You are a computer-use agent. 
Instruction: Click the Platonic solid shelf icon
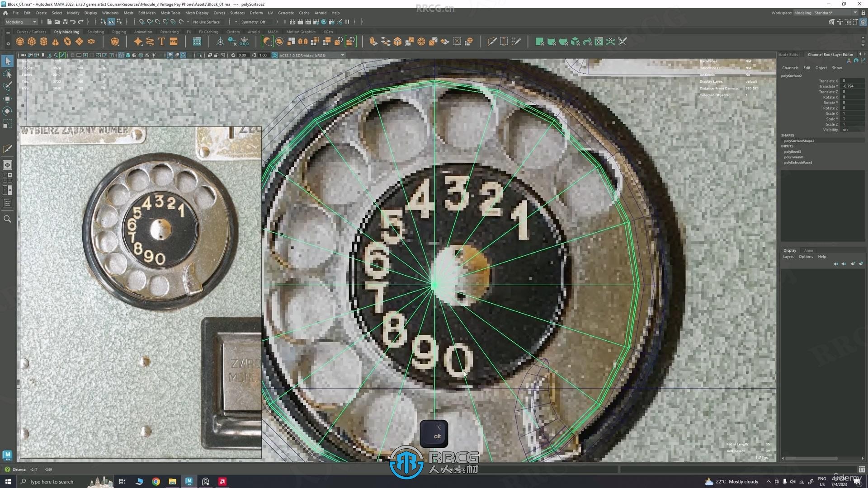point(115,42)
